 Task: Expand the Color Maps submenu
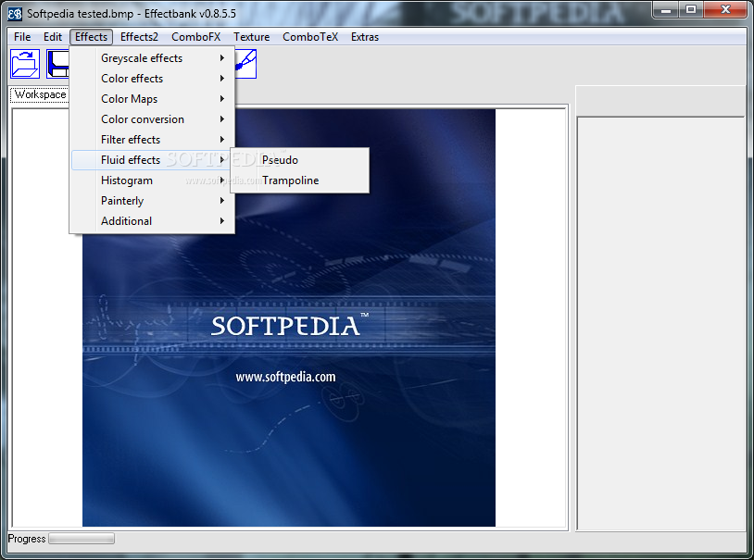pos(153,99)
